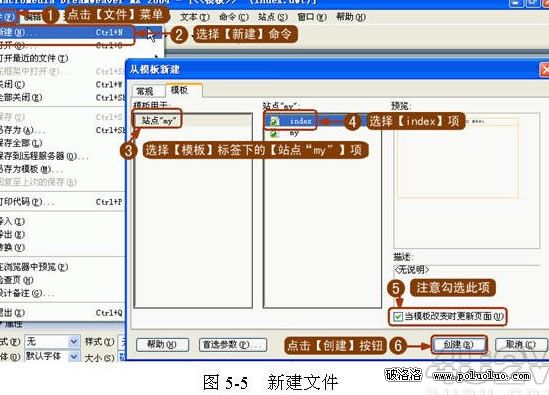Choose 导入(I) menu item
The height and width of the screenshot is (395, 549).
pyautogui.click(x=63, y=221)
